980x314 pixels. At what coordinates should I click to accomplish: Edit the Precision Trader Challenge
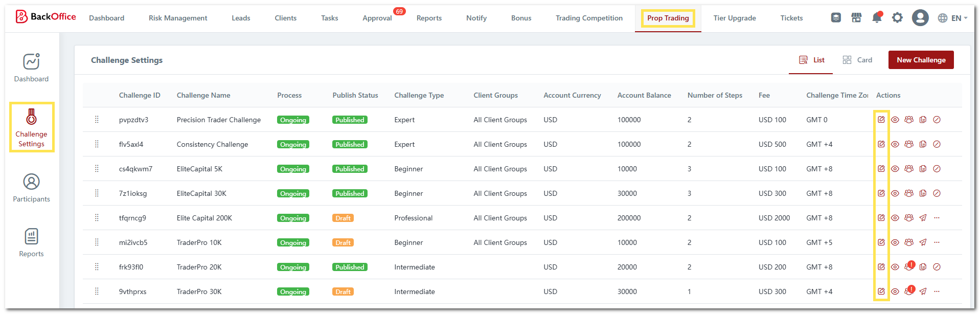pos(881,120)
